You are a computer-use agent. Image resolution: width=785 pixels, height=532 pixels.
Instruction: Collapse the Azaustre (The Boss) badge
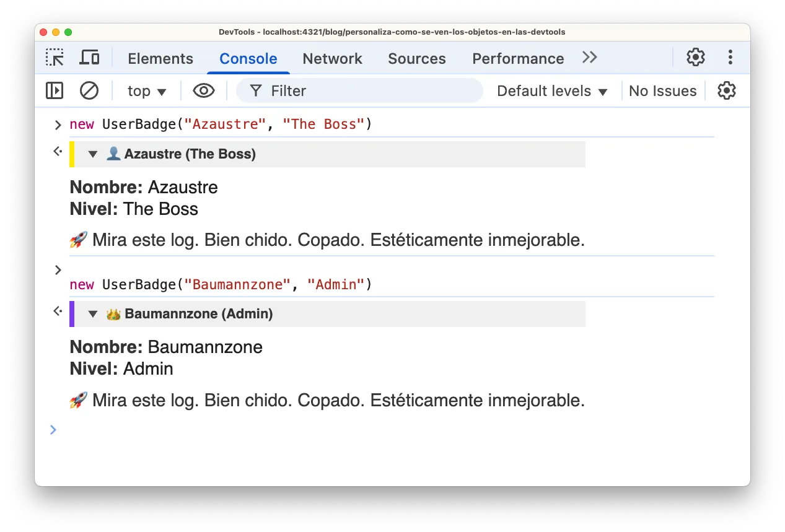(x=93, y=154)
